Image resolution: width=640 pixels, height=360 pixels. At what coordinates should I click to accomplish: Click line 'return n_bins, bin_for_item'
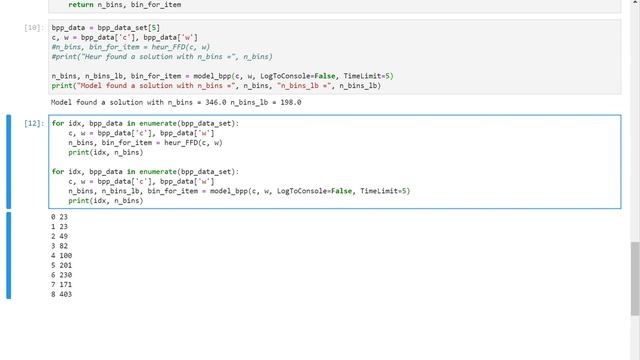[124, 5]
